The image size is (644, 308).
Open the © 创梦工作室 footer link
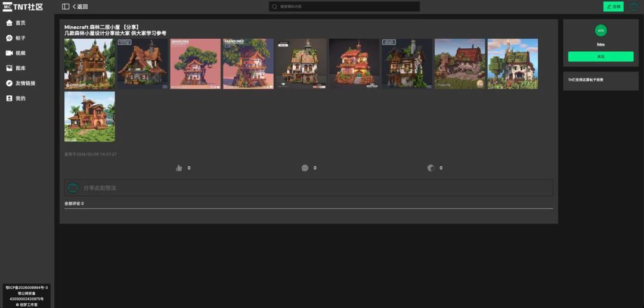(27, 304)
